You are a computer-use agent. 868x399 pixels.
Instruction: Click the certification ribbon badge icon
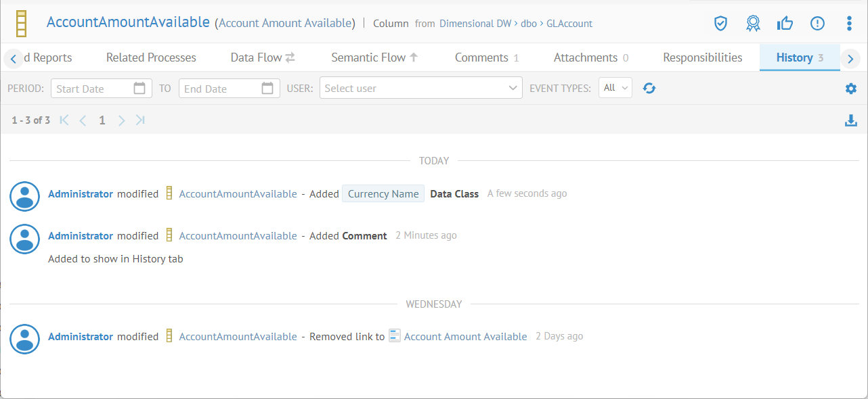coord(753,24)
